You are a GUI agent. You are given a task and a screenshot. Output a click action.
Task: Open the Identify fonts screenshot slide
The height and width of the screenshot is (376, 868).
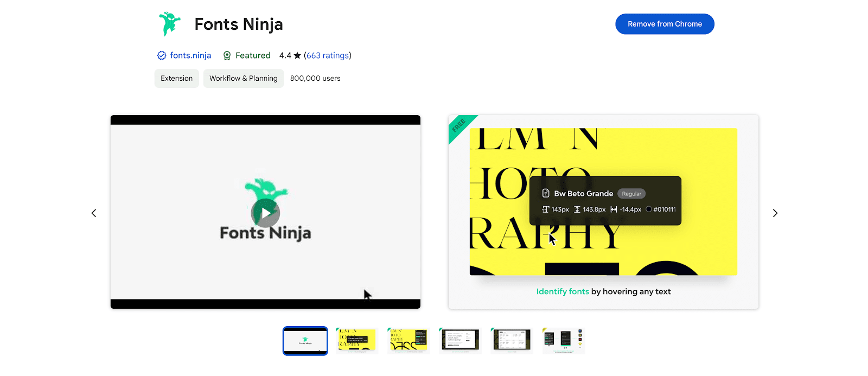coord(603,212)
